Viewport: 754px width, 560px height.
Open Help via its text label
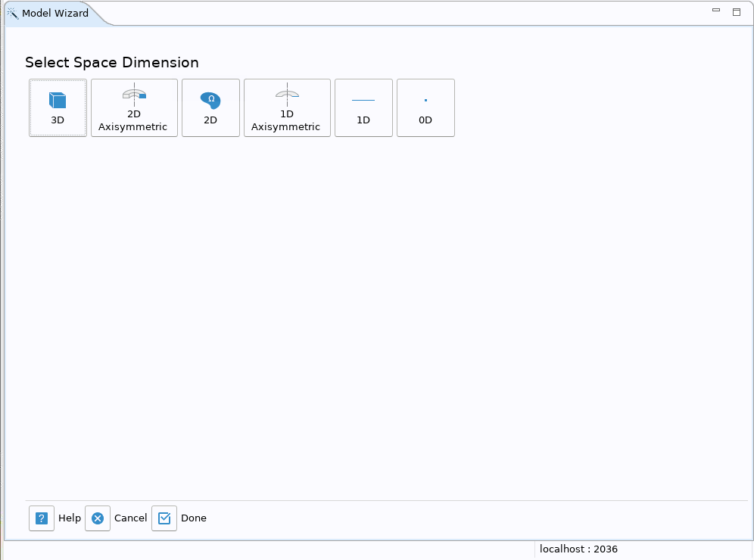70,518
